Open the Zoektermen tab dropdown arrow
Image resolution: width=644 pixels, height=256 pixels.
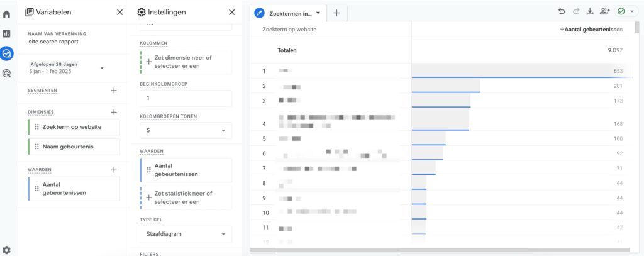tap(318, 13)
